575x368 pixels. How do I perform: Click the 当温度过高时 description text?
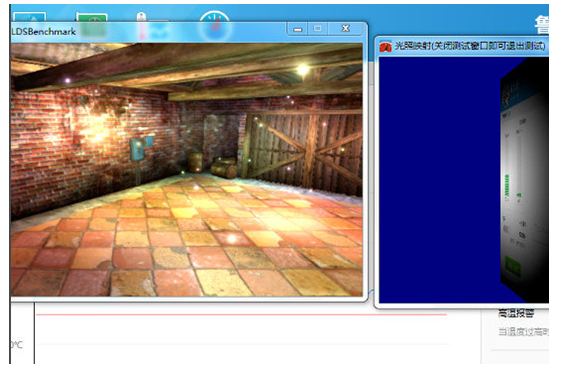523,332
